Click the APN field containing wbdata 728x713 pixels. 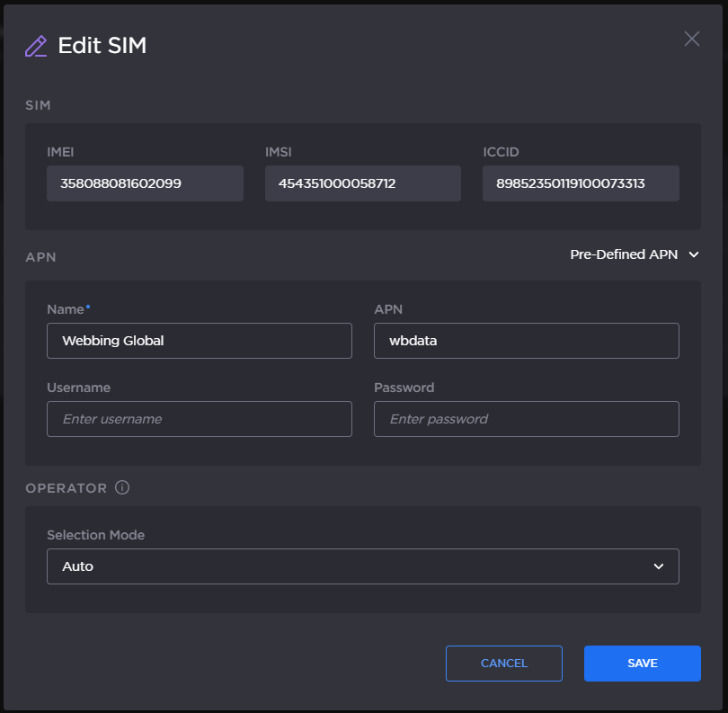526,341
